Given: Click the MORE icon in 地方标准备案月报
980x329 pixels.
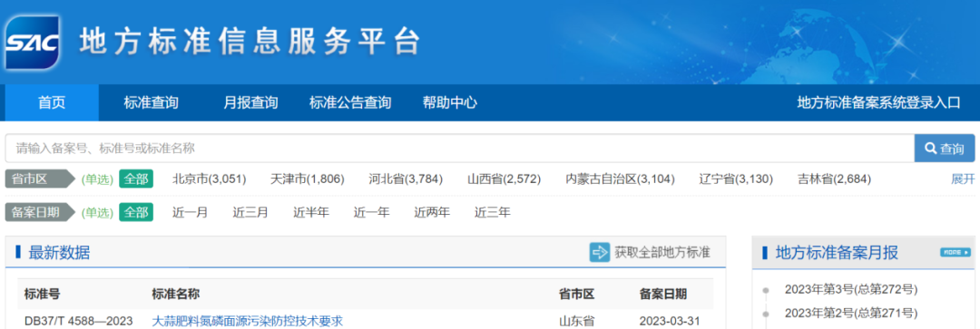Looking at the screenshot, I should coord(955,252).
